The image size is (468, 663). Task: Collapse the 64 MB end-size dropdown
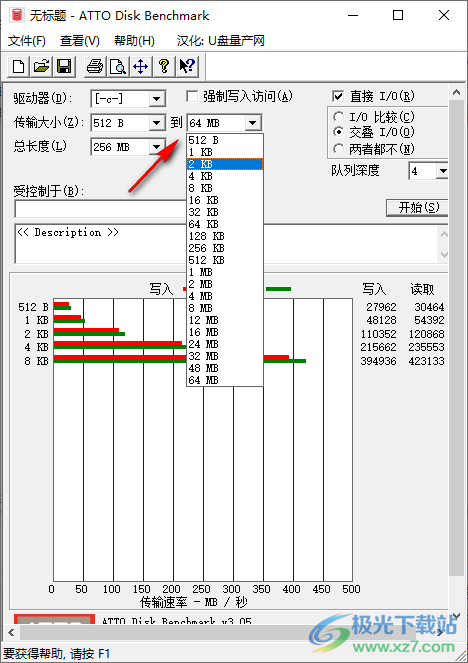pyautogui.click(x=252, y=123)
